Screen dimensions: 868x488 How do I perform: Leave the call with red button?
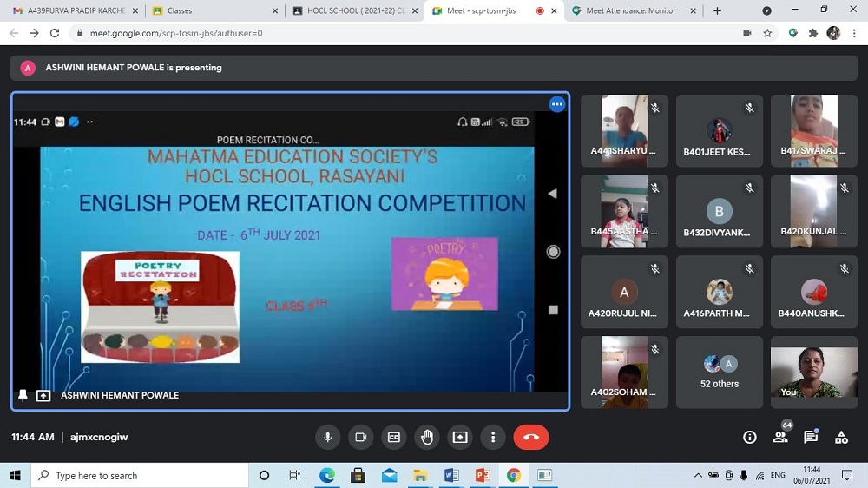(x=531, y=437)
